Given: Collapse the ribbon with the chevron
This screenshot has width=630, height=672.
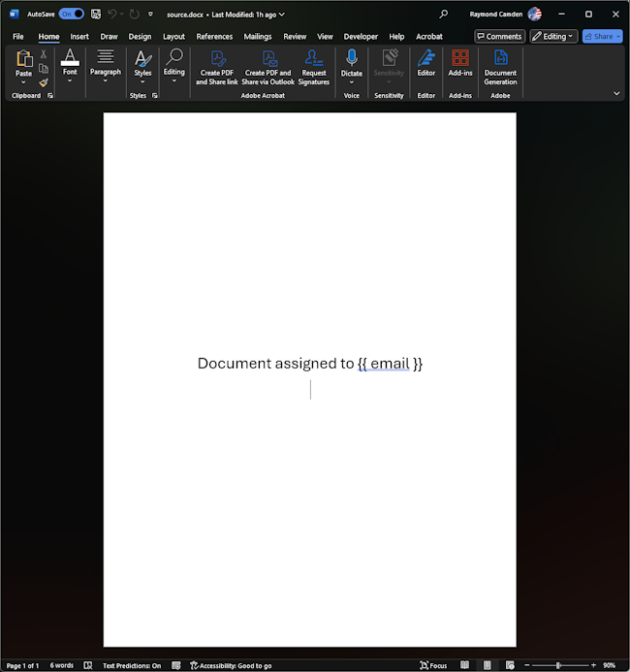Looking at the screenshot, I should pos(616,94).
